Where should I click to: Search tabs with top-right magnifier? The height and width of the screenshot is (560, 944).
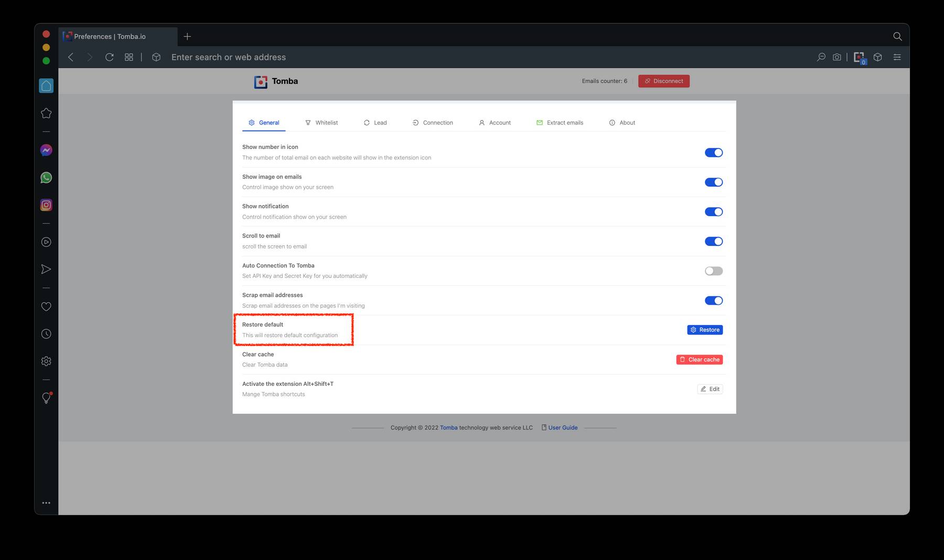pyautogui.click(x=897, y=36)
